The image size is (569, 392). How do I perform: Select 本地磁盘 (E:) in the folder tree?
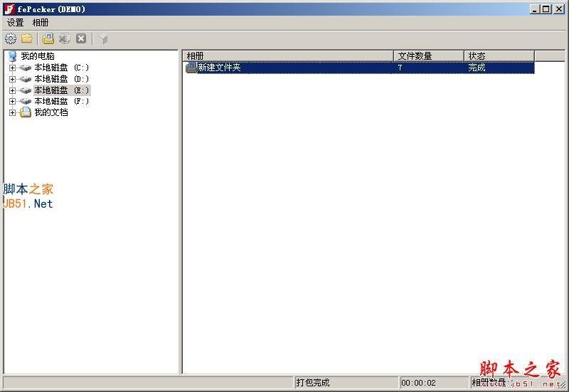point(61,90)
